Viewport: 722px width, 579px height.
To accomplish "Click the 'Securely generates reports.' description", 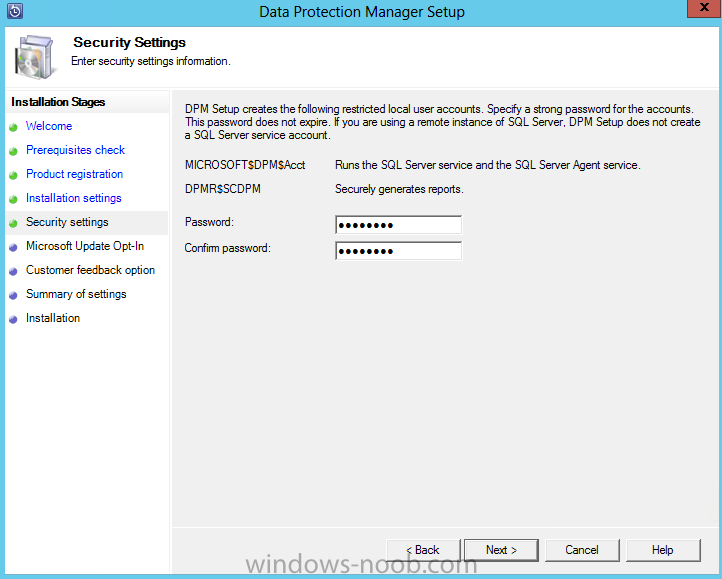I will [x=399, y=189].
